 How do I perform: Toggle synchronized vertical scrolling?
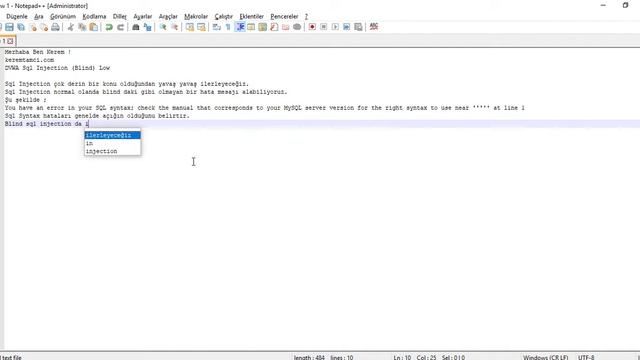click(190, 27)
